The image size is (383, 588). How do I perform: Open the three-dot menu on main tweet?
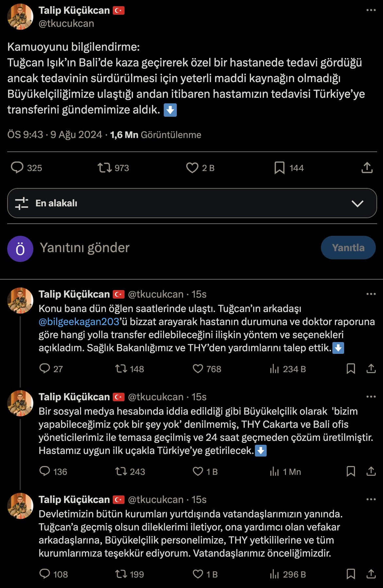[371, 10]
